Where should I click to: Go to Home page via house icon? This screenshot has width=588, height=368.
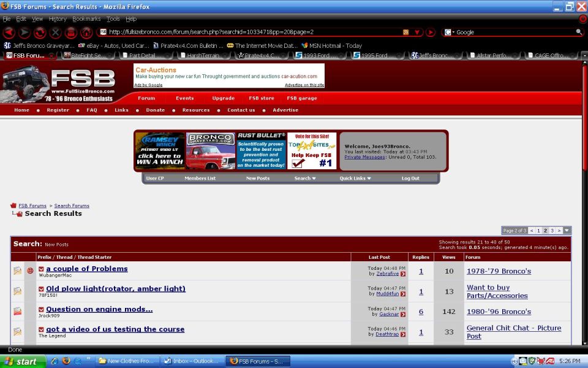pyautogui.click(x=86, y=33)
